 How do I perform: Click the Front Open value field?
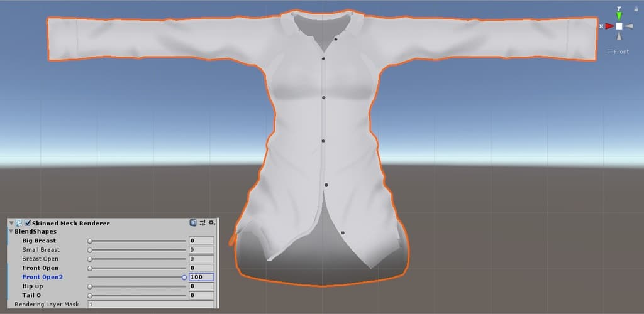[x=201, y=268]
